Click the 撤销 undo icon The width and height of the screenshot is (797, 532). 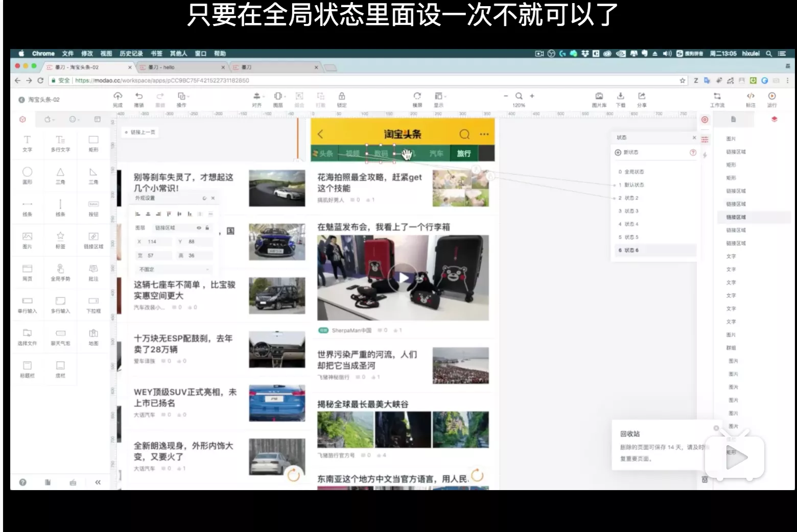click(x=139, y=96)
